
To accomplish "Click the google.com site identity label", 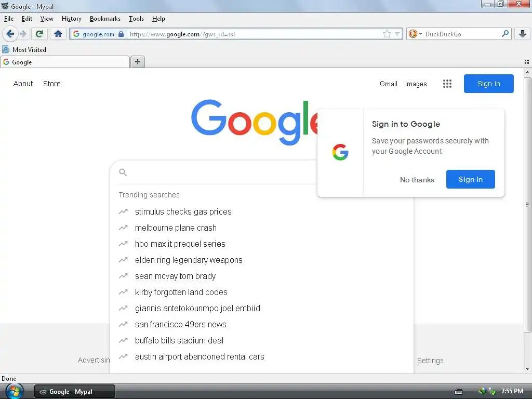I will [98, 34].
